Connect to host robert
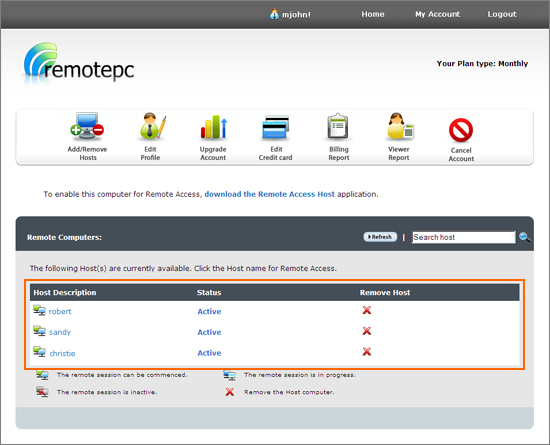 (x=60, y=311)
